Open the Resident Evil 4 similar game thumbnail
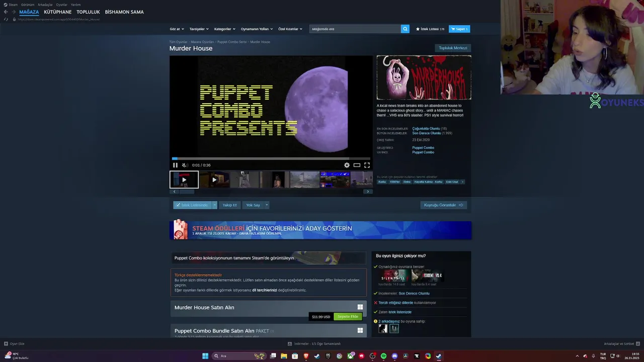Image resolution: width=644 pixels, height=362 pixels. [x=427, y=276]
